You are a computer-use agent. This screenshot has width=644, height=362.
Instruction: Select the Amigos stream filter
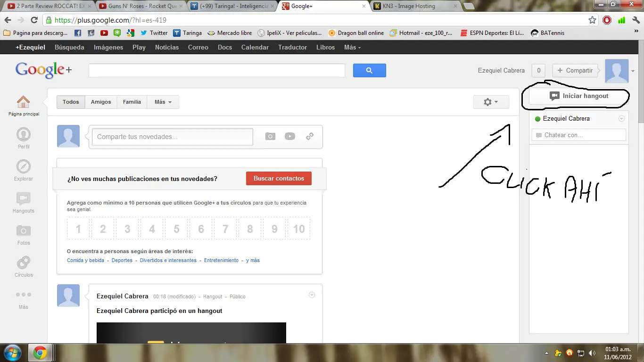pos(101,102)
